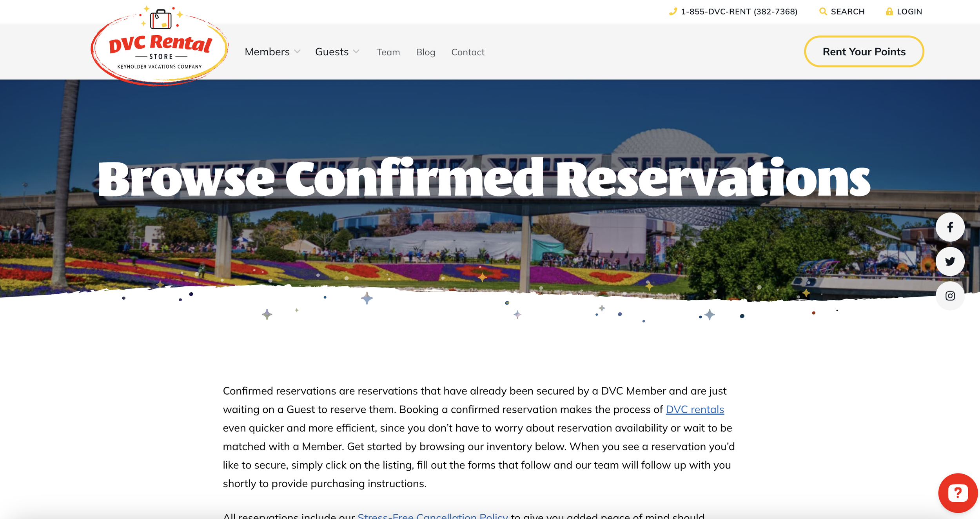Open the Stress-Free Cancellation Policy link
The height and width of the screenshot is (519, 980).
point(432,515)
